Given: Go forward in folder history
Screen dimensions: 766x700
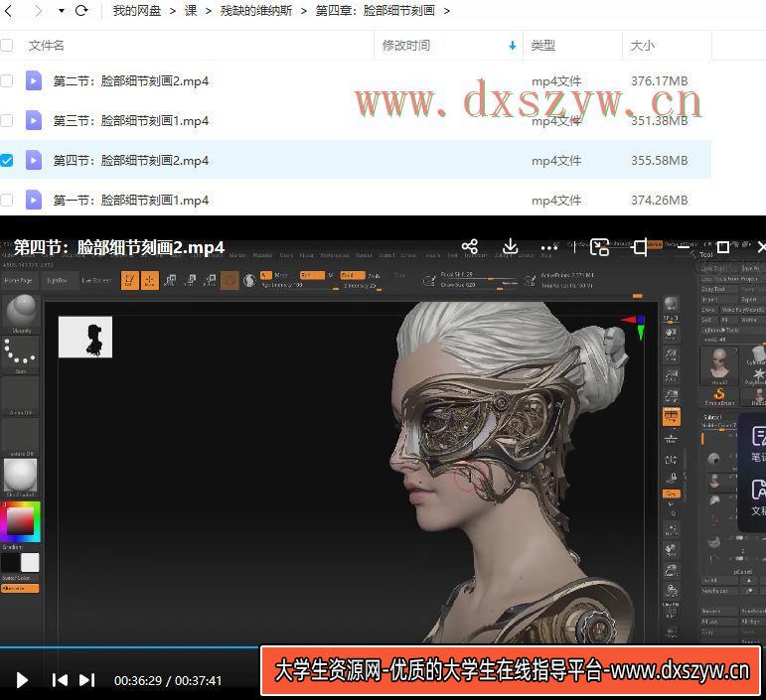Looking at the screenshot, I should (x=38, y=11).
